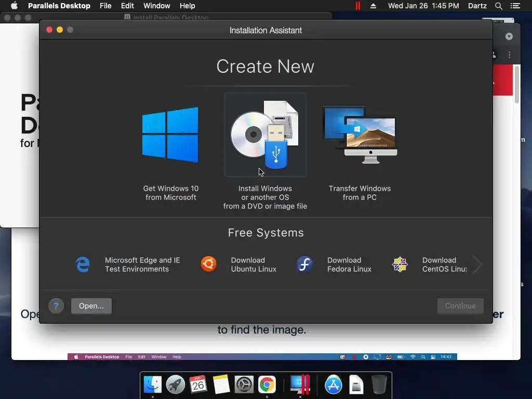
Task: Open the help question mark button
Action: click(56, 306)
